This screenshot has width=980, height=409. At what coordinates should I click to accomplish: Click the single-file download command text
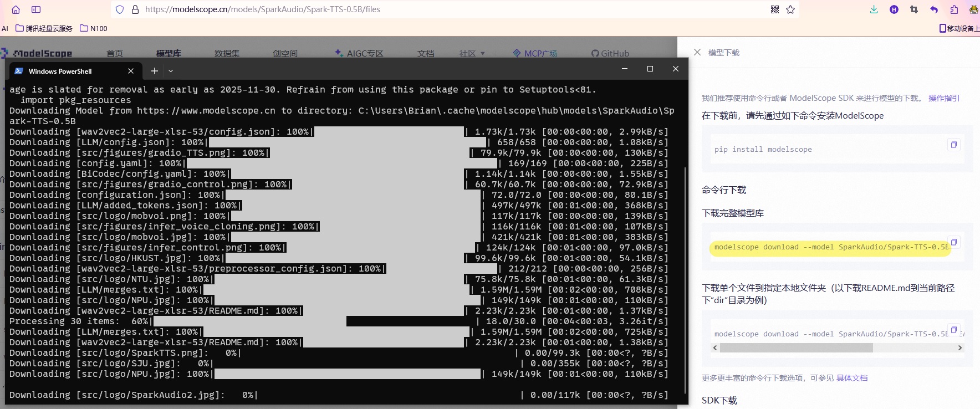click(x=831, y=334)
